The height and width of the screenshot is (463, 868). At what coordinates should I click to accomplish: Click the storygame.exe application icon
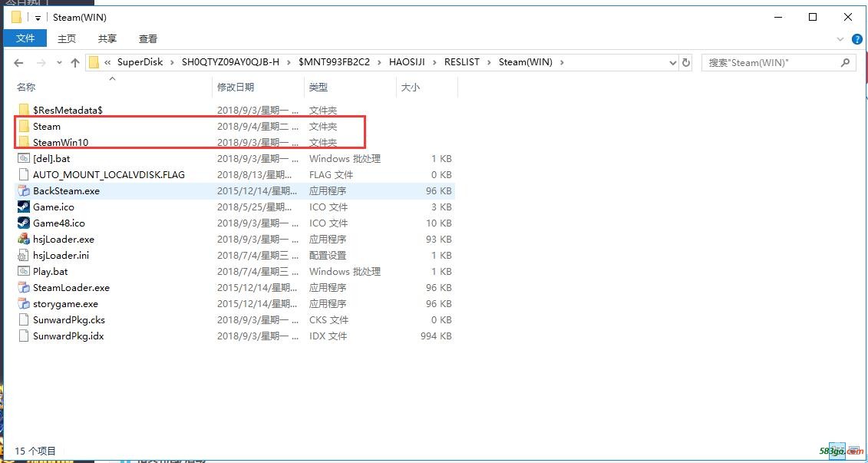24,303
